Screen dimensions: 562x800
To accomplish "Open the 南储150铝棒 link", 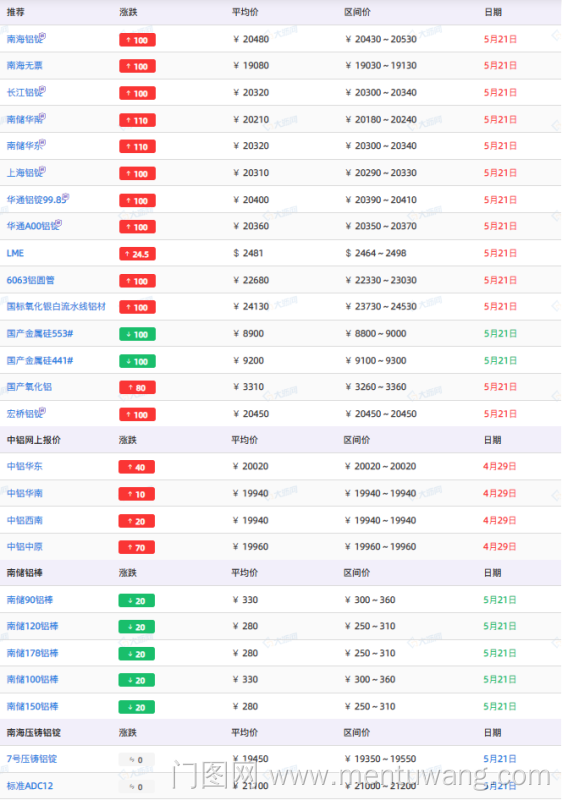I will pyautogui.click(x=32, y=707).
